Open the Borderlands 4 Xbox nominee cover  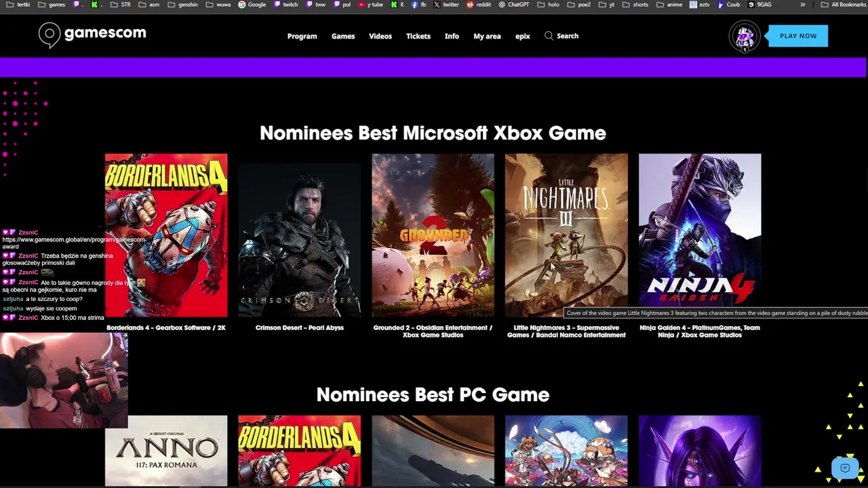166,235
